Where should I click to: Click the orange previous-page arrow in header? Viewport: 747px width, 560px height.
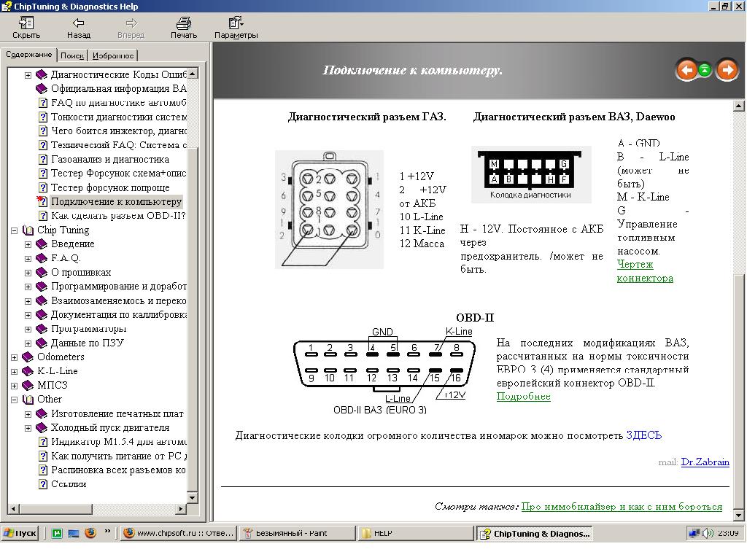686,70
